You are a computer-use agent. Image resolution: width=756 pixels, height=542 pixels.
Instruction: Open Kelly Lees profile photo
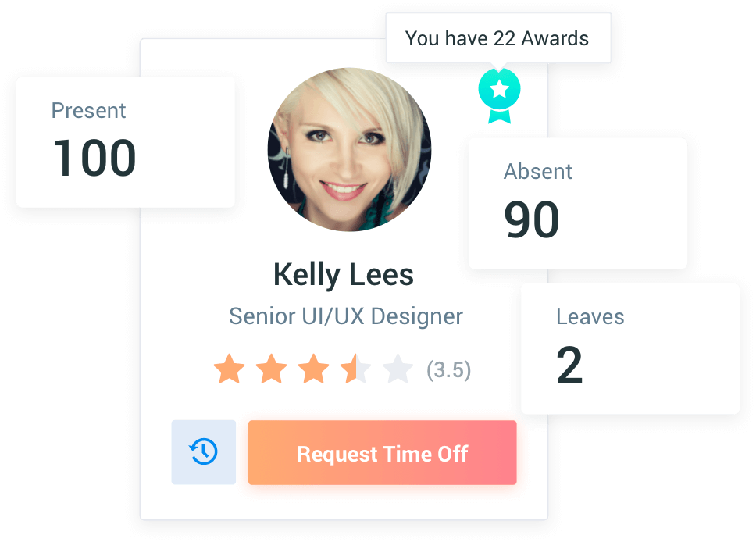coord(350,149)
